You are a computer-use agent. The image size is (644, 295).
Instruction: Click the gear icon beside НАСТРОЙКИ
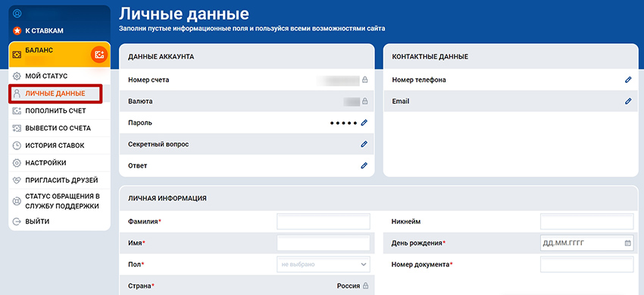click(17, 163)
